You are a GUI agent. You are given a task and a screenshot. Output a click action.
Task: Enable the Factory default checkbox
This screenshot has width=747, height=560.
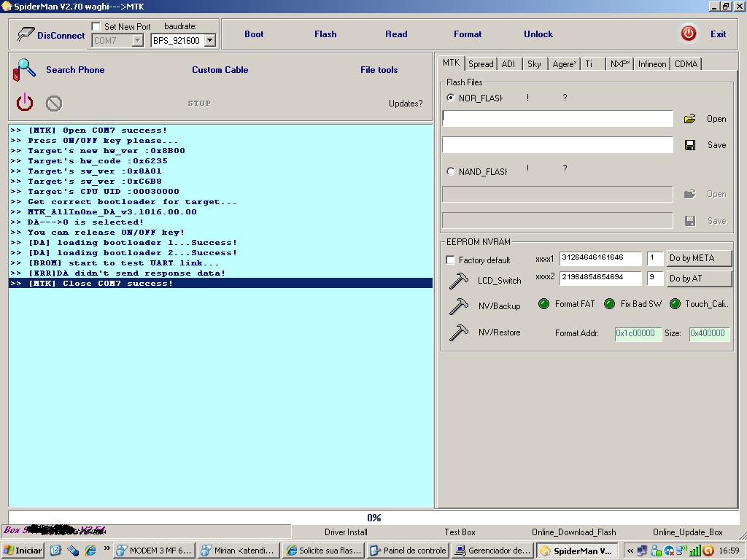click(450, 260)
